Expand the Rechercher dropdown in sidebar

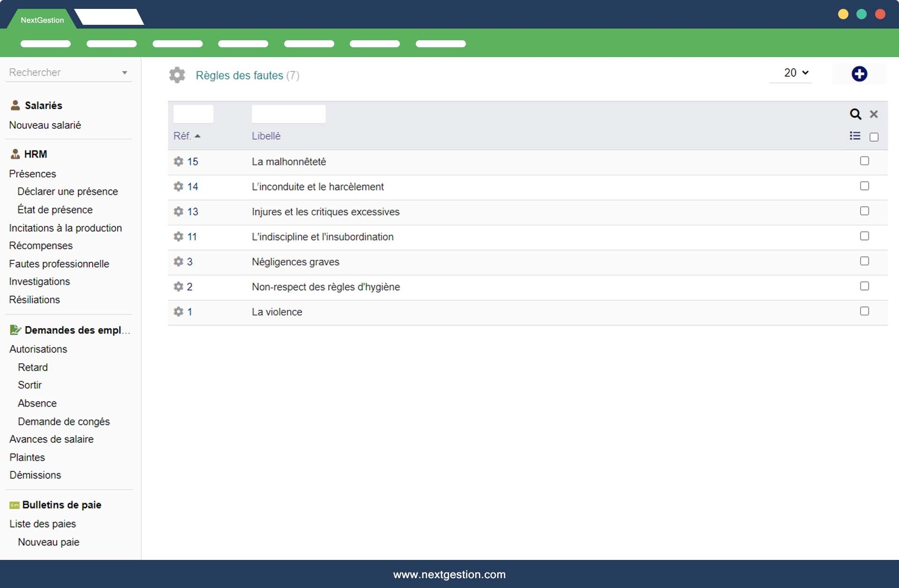coord(124,73)
